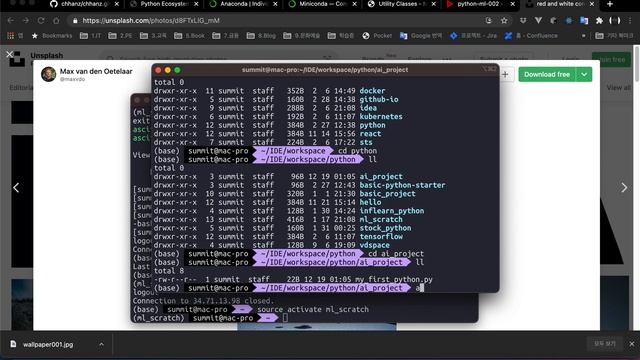Click the docker directory in the terminal
Image resolution: width=640 pixels, height=360 pixels.
tap(372, 91)
